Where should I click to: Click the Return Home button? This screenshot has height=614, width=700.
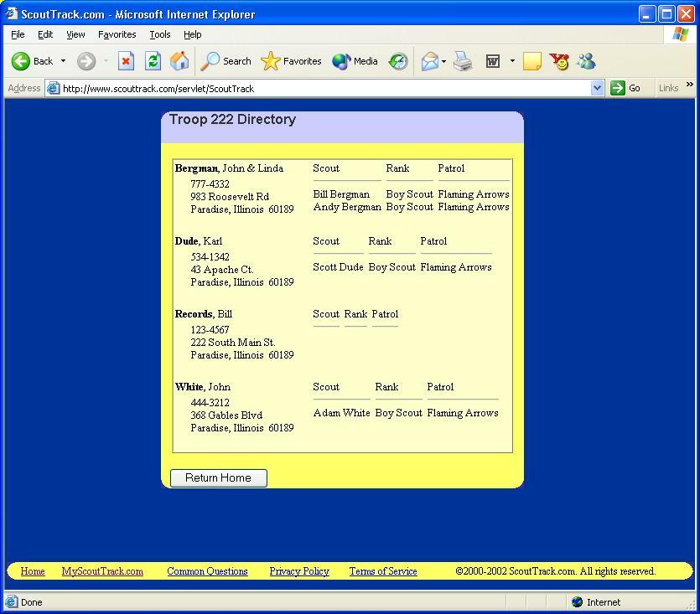[218, 478]
